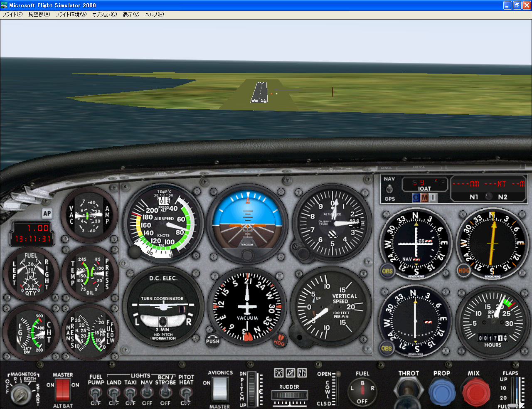The width and height of the screenshot is (532, 409).
Task: Open the 表示(V) menu
Action: (x=131, y=15)
